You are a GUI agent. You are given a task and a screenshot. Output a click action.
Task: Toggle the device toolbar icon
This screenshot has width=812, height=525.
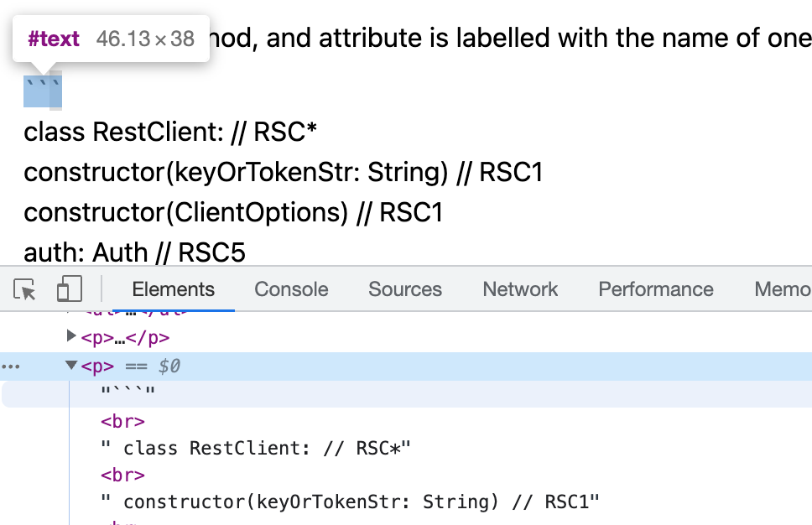[70, 288]
